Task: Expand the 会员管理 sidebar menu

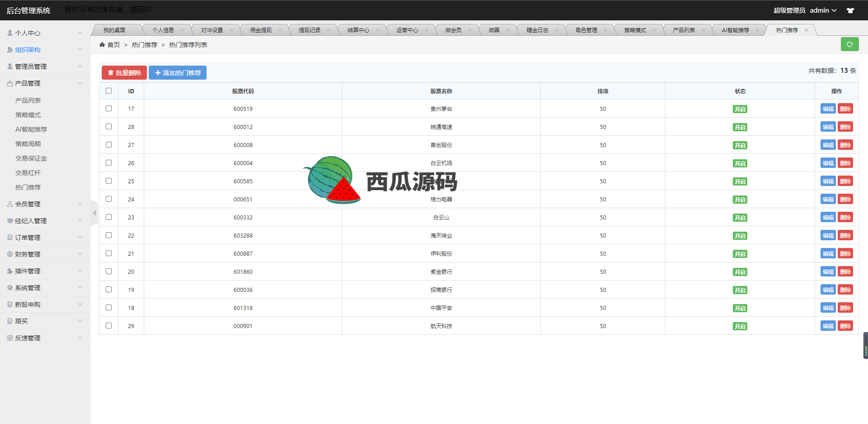Action: click(x=45, y=204)
